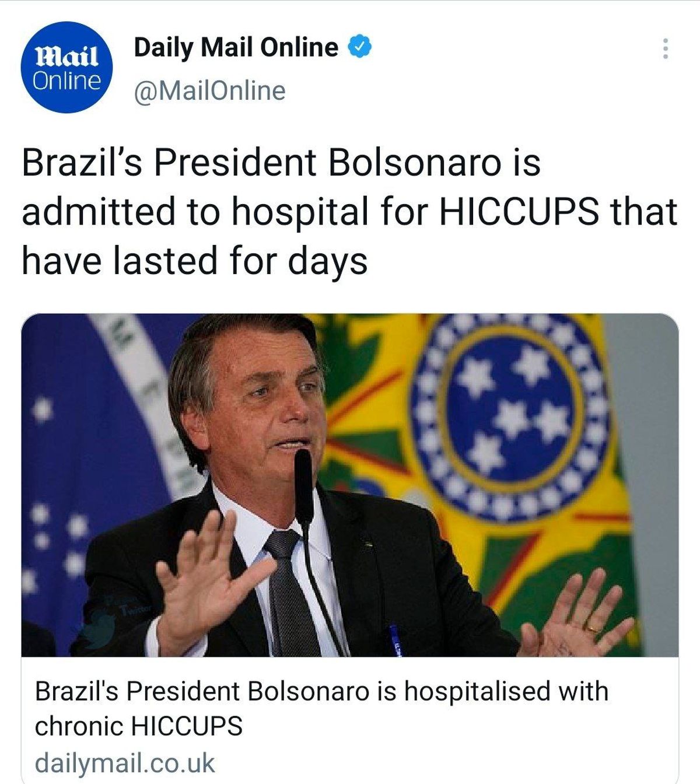This screenshot has width=700, height=784.
Task: Open the link card headline about chronic HICCUPS
Action: [x=321, y=709]
